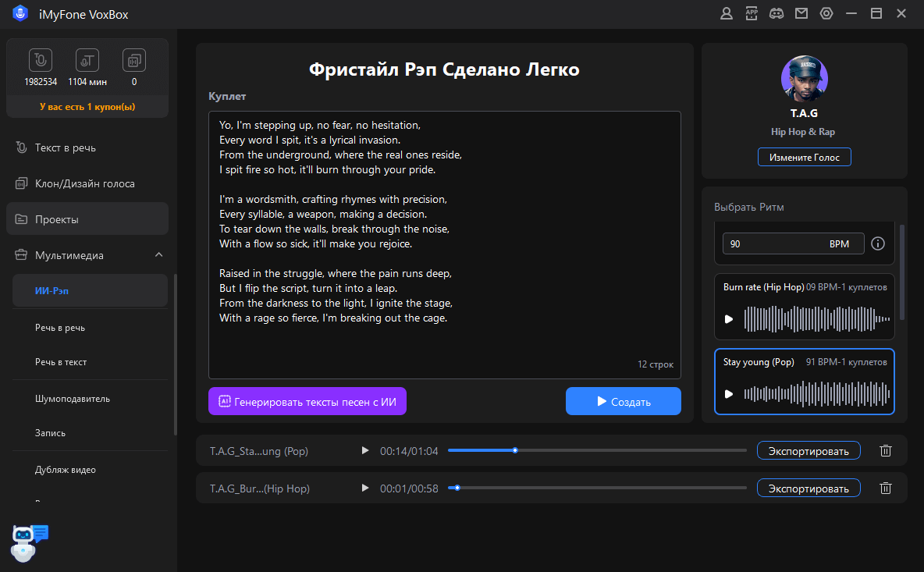The height and width of the screenshot is (572, 924).
Task: Click the Hip Hop & Rap genre label
Action: point(802,132)
